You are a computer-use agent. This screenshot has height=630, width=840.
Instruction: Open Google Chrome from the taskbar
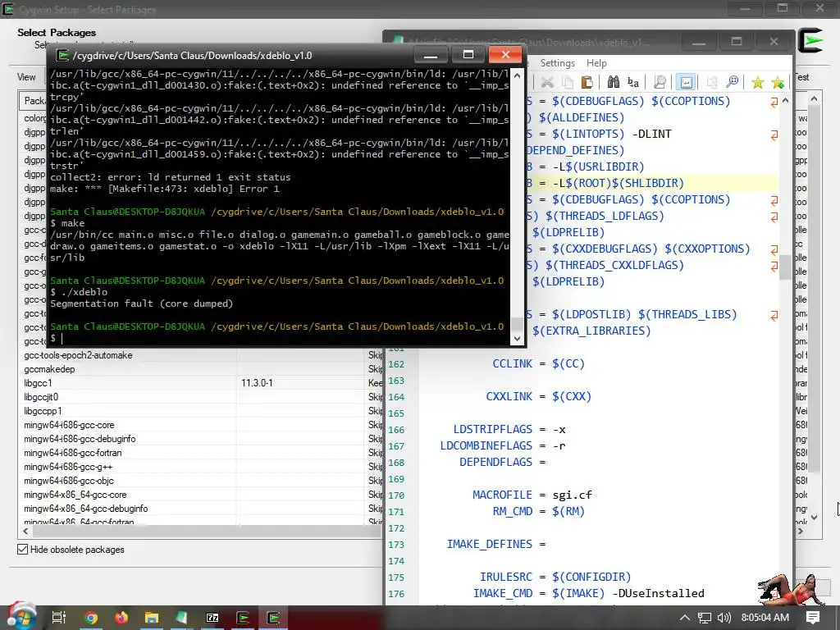(91, 618)
